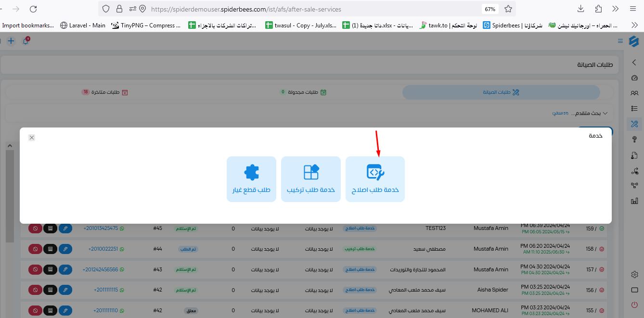Click the 67% zoom level indicator
The width and height of the screenshot is (644, 318).
point(490,9)
